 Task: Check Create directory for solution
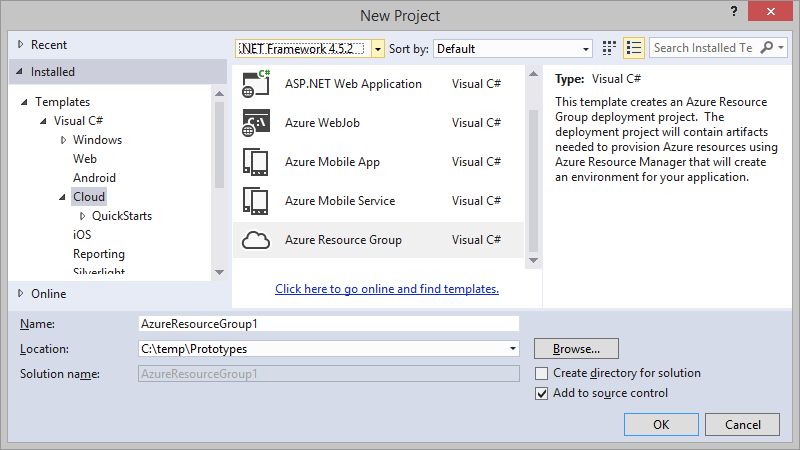tap(541, 373)
